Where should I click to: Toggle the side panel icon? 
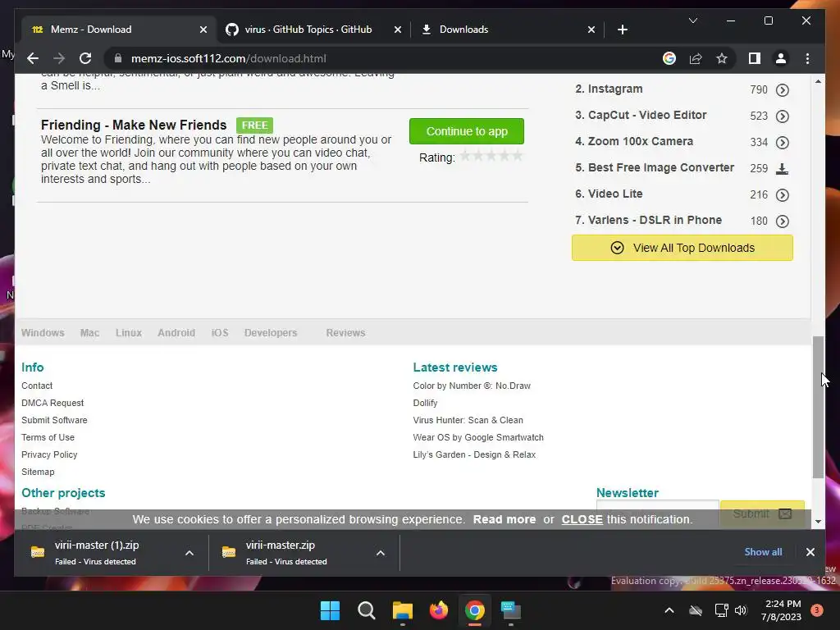755,58
